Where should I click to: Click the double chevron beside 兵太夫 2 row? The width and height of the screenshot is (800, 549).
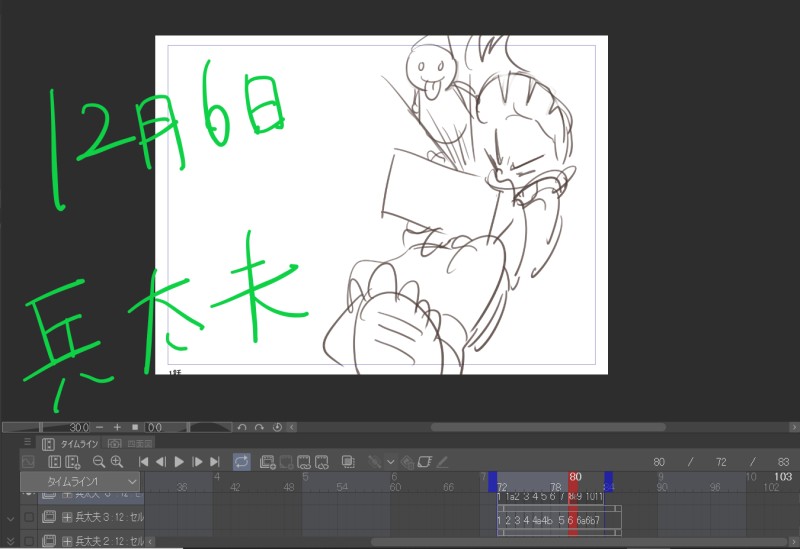[10, 541]
